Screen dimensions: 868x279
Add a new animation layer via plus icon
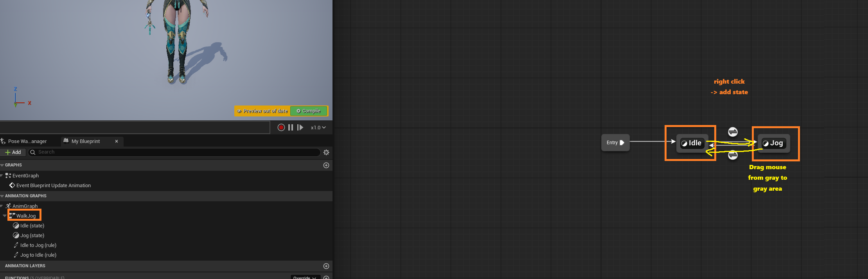(326, 266)
